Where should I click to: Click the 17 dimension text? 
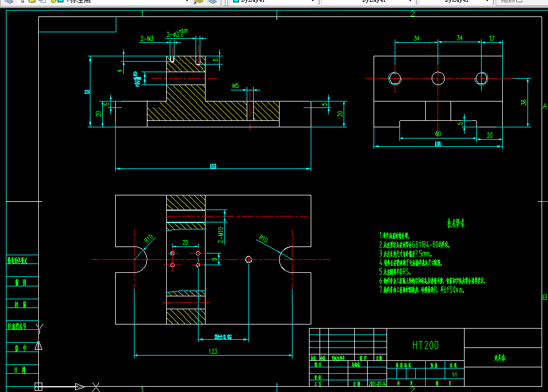[x=492, y=38]
